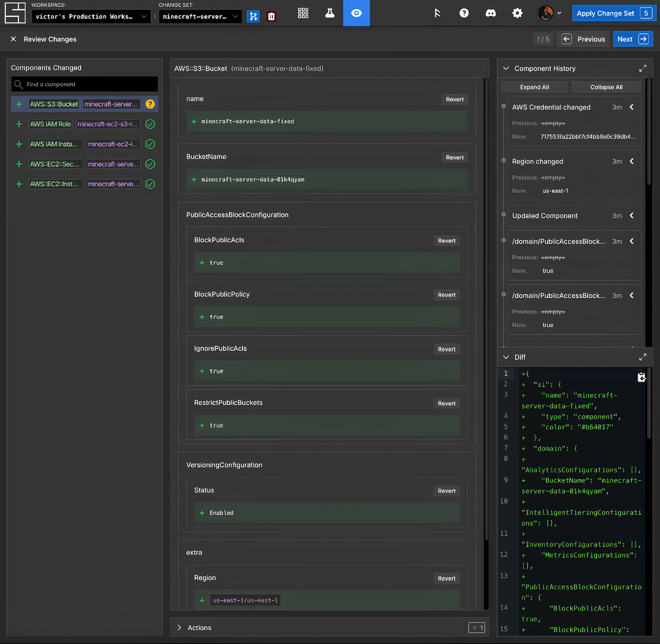Click Expand All history entries
Image resolution: width=660 pixels, height=644 pixels.
534,87
